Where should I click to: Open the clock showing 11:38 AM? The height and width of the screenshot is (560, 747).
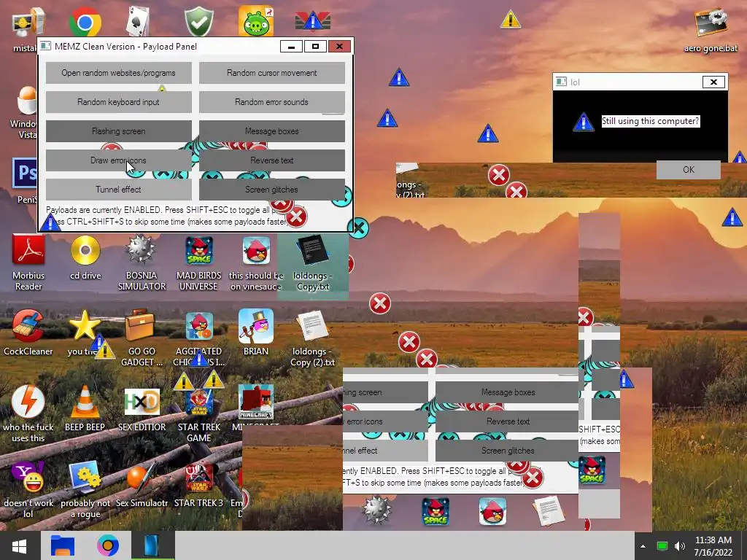[x=713, y=546]
